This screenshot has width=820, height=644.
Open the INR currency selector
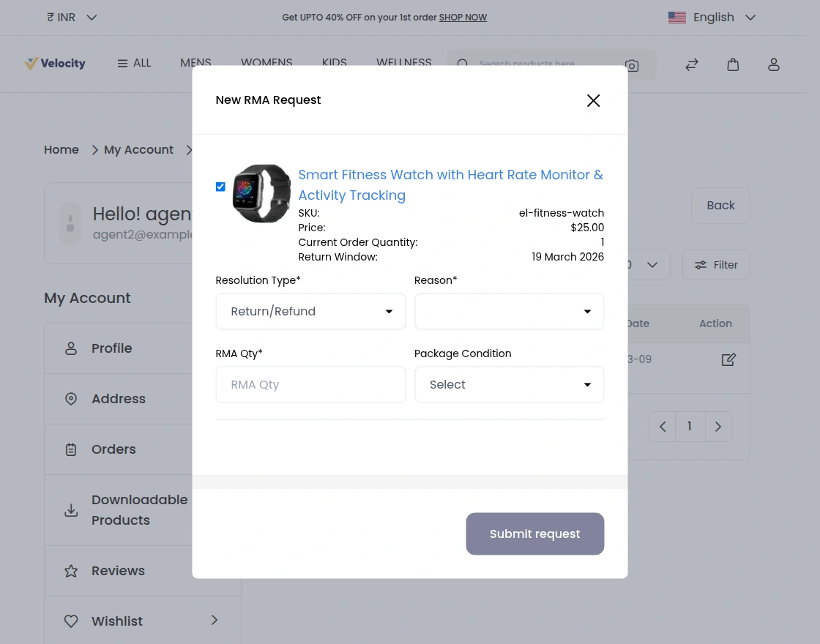[x=72, y=18]
